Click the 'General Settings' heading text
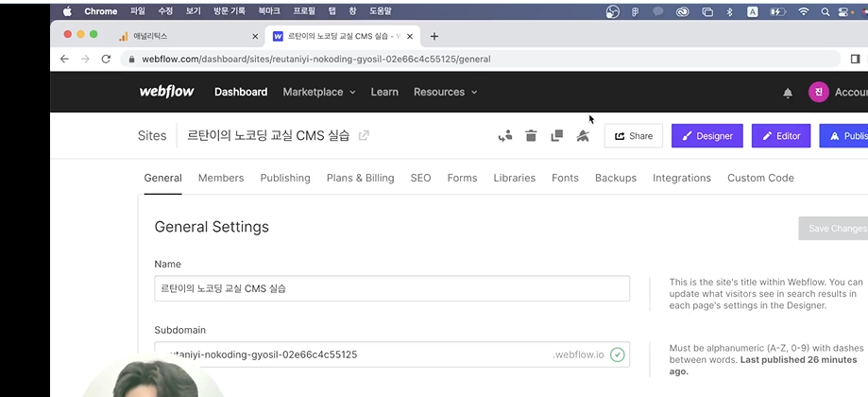The width and height of the screenshot is (868, 397). click(x=212, y=227)
